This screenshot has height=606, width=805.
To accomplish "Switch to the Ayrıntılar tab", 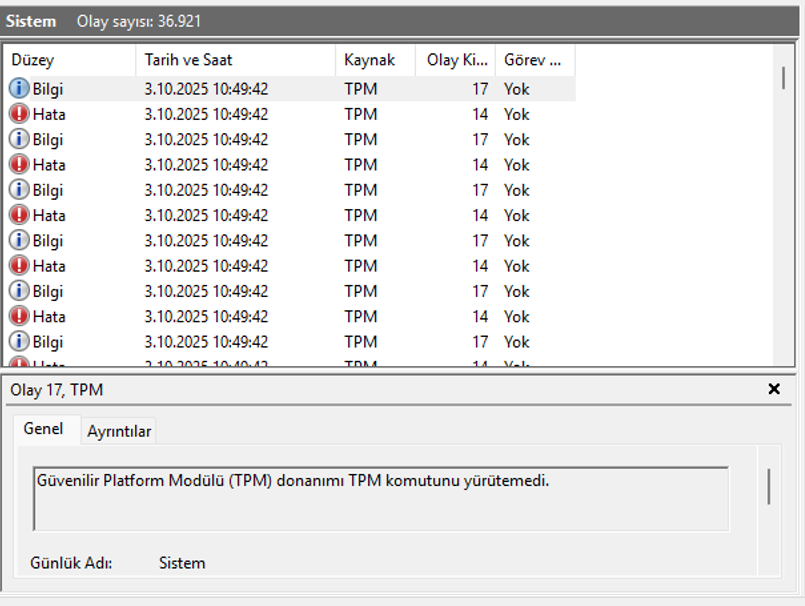I will tap(119, 431).
